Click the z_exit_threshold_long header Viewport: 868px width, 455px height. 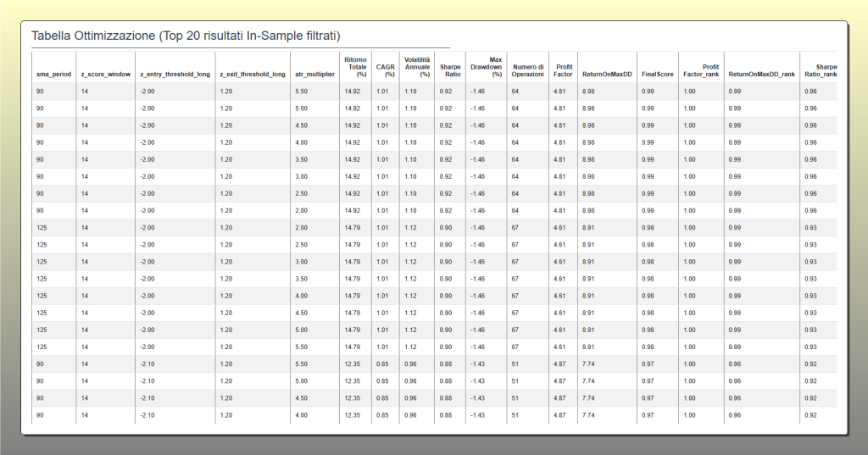coord(251,75)
